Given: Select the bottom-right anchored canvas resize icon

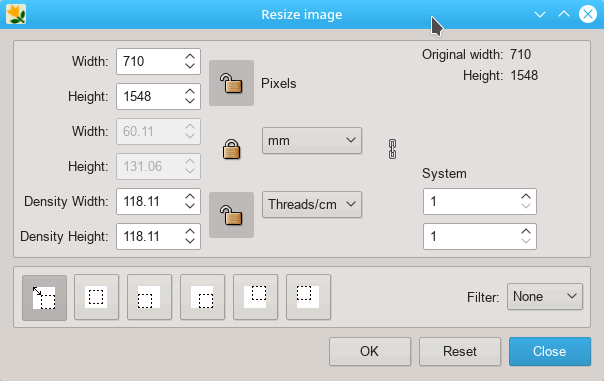Looking at the screenshot, I should 202,297.
